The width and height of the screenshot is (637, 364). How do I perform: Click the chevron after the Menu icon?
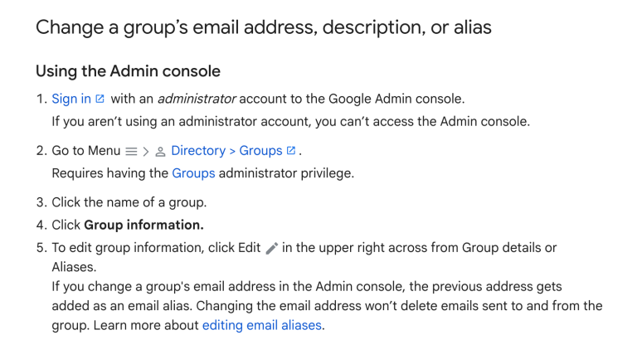tap(145, 151)
